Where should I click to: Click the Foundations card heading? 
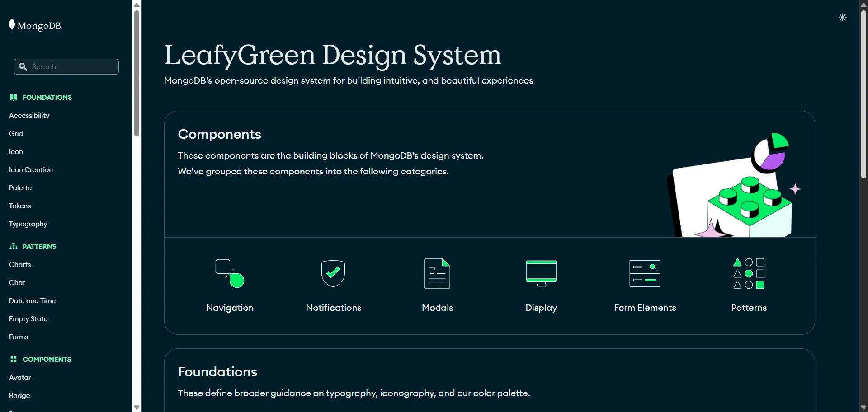click(x=217, y=372)
